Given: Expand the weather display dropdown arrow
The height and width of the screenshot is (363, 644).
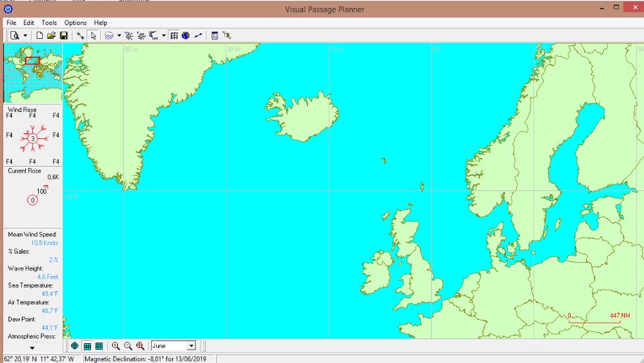Looking at the screenshot, I should click(x=119, y=36).
